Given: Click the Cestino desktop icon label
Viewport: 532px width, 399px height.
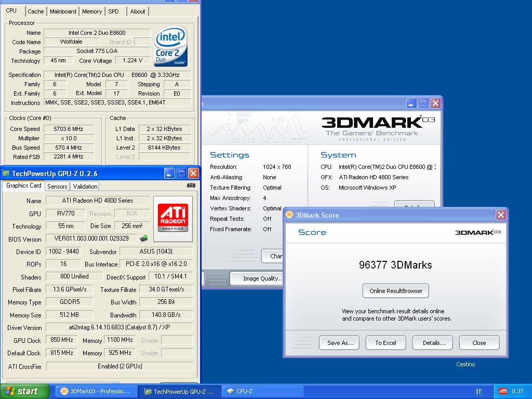Looking at the screenshot, I should point(465,364).
